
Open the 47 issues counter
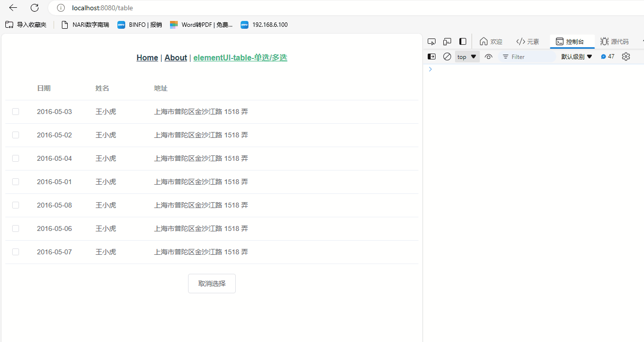click(x=607, y=57)
